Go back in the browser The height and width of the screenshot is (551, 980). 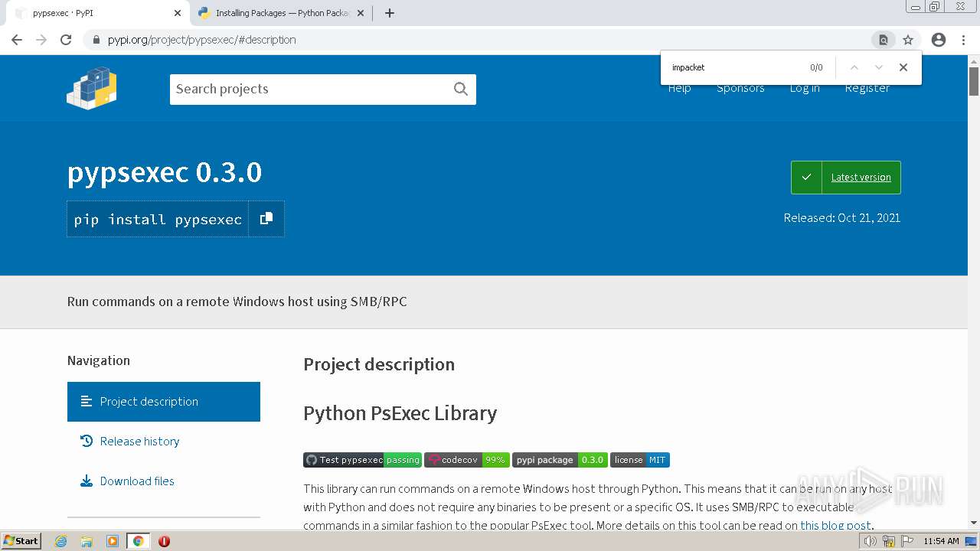[17, 40]
